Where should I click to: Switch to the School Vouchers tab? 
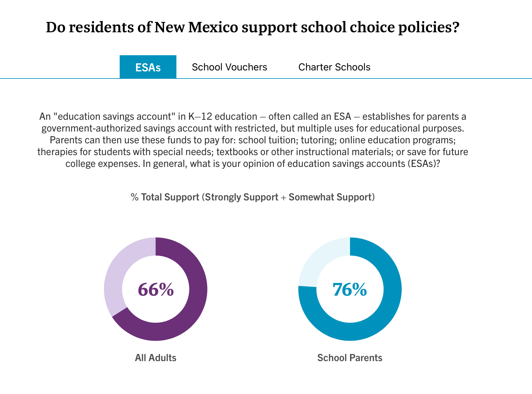[229, 67]
